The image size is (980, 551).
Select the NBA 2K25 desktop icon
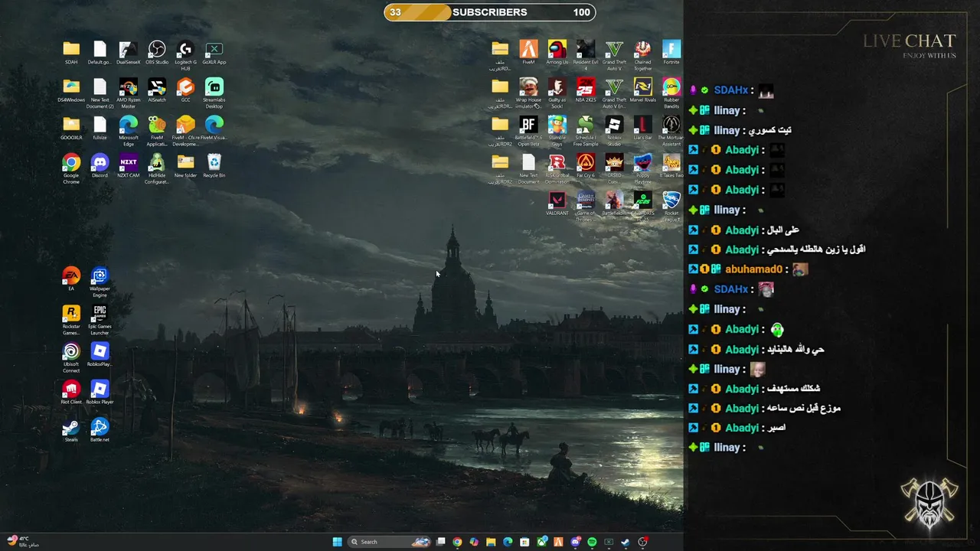tap(586, 90)
